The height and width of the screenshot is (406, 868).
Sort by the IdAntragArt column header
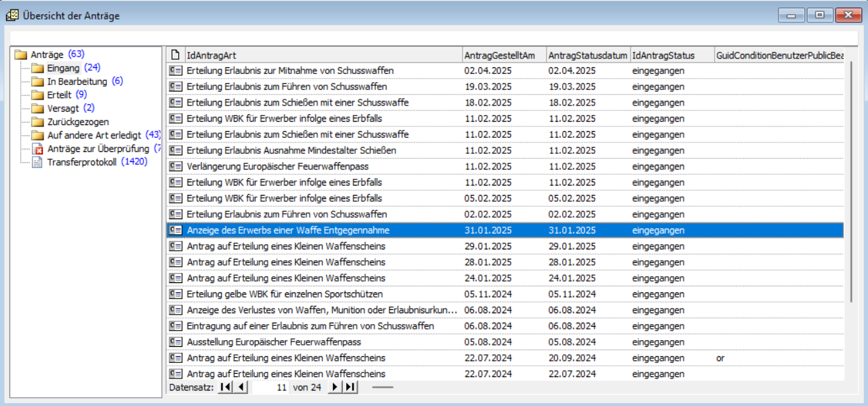pos(323,55)
